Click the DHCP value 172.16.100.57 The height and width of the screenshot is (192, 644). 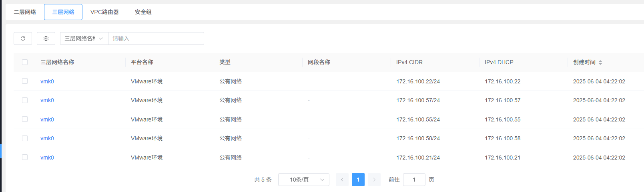pos(503,100)
